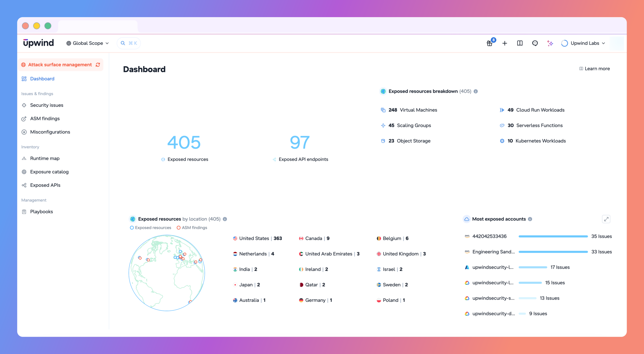Click the cloud icon beside Most exposed accounts
The height and width of the screenshot is (354, 644).
point(467,219)
